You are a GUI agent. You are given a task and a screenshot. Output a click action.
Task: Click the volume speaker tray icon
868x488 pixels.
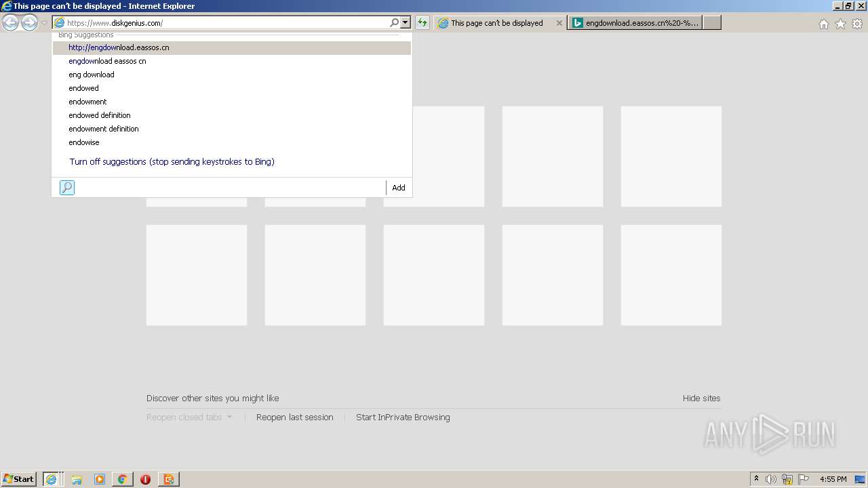pyautogui.click(x=771, y=479)
